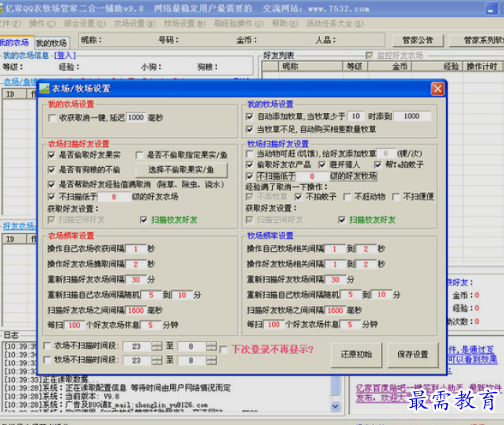504x425 pixels.
Task: Toggle 避开猎人 checkbox
Action: [x=322, y=165]
